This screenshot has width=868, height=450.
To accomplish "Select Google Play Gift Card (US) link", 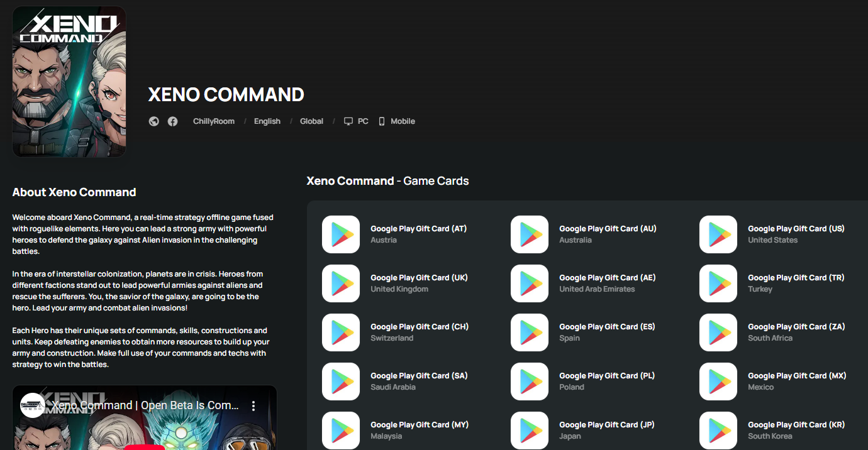I will [796, 229].
